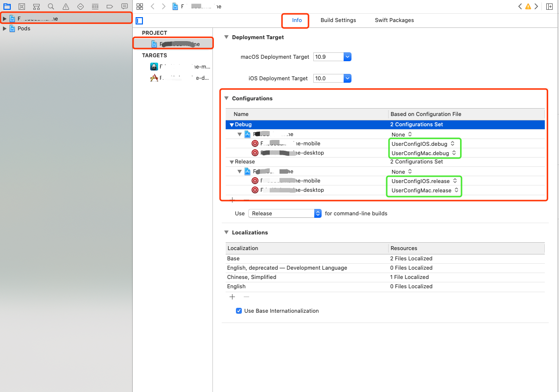Switch to the Build Settings tab
Viewport: 559px width, 392px height.
(x=338, y=21)
